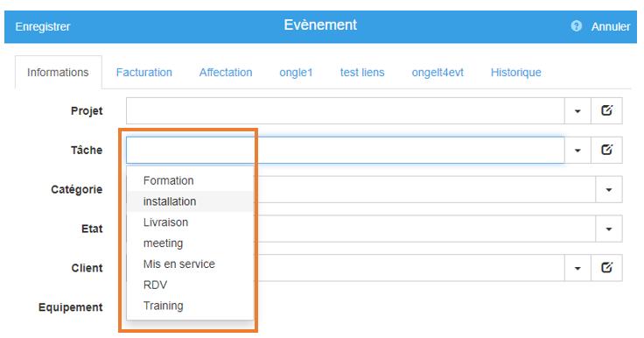Open the Client edit icon
Screen dimensions: 644x338
(606, 268)
